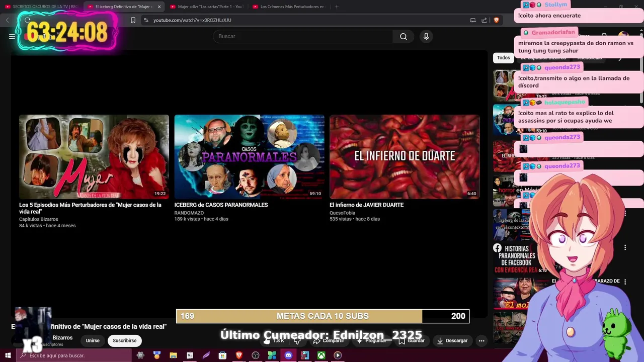The height and width of the screenshot is (362, 644).
Task: Click the cast media icon in the address bar
Action: point(473,20)
